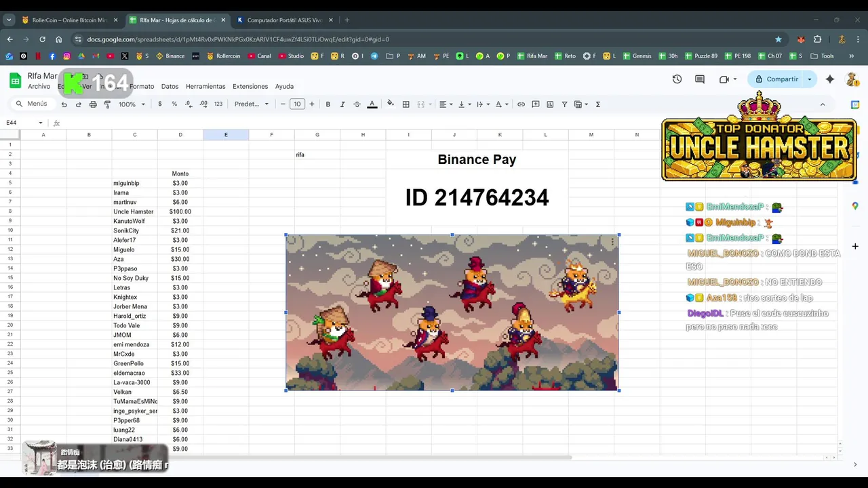Screen dimensions: 868x488
Task: Open the Tools bookmark folder
Action: pos(822,56)
